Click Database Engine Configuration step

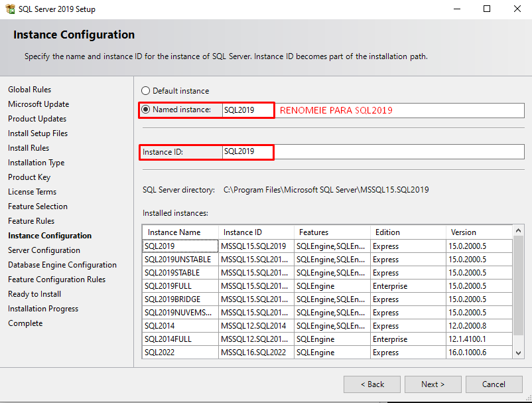point(62,265)
